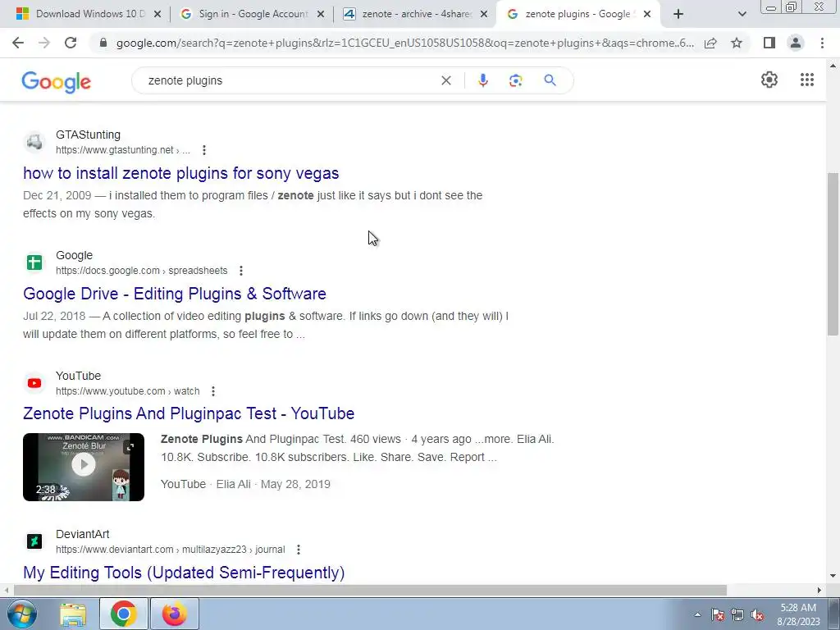Image resolution: width=840 pixels, height=630 pixels.
Task: Click the scroll right arrow
Action: point(819,591)
